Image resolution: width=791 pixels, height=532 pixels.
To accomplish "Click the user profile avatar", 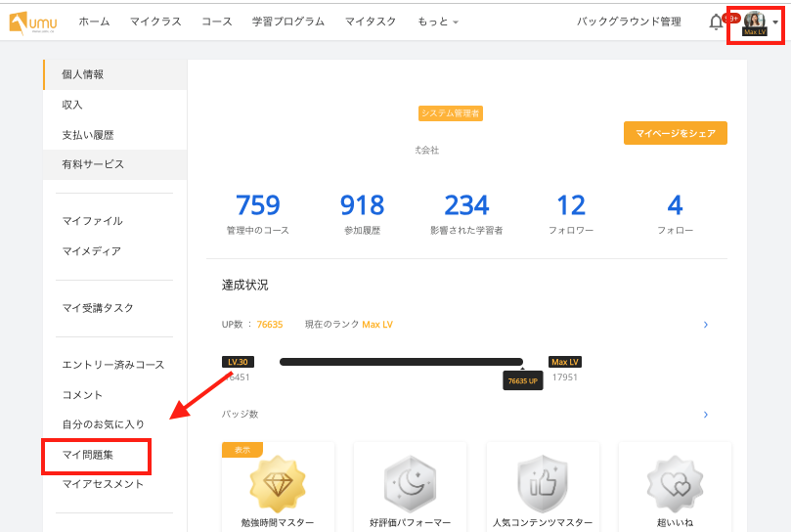I will pos(754,21).
